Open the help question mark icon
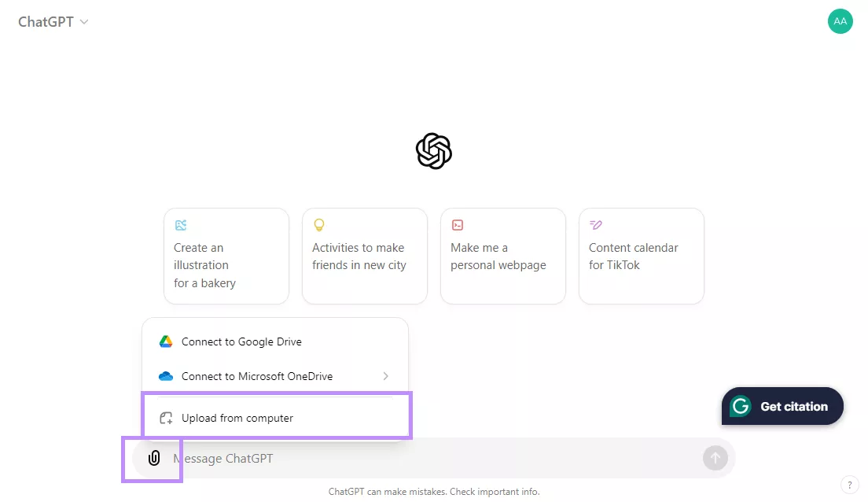 point(849,485)
